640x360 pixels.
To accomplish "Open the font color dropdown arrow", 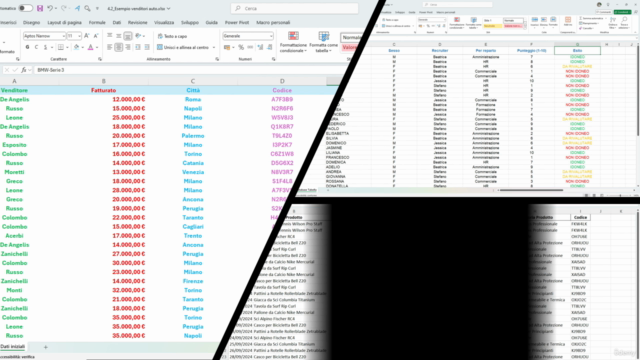I will (x=97, y=47).
